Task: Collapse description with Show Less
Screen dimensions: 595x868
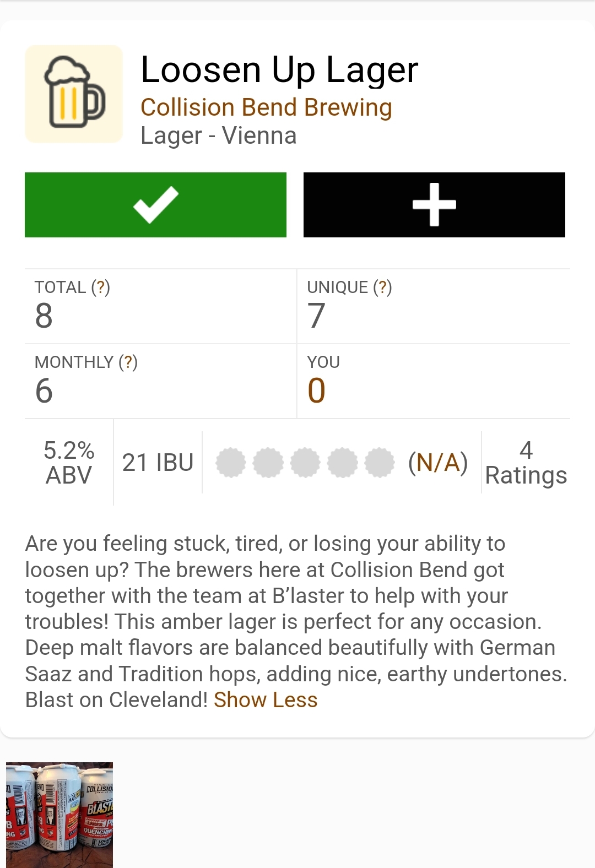Action: tap(266, 699)
